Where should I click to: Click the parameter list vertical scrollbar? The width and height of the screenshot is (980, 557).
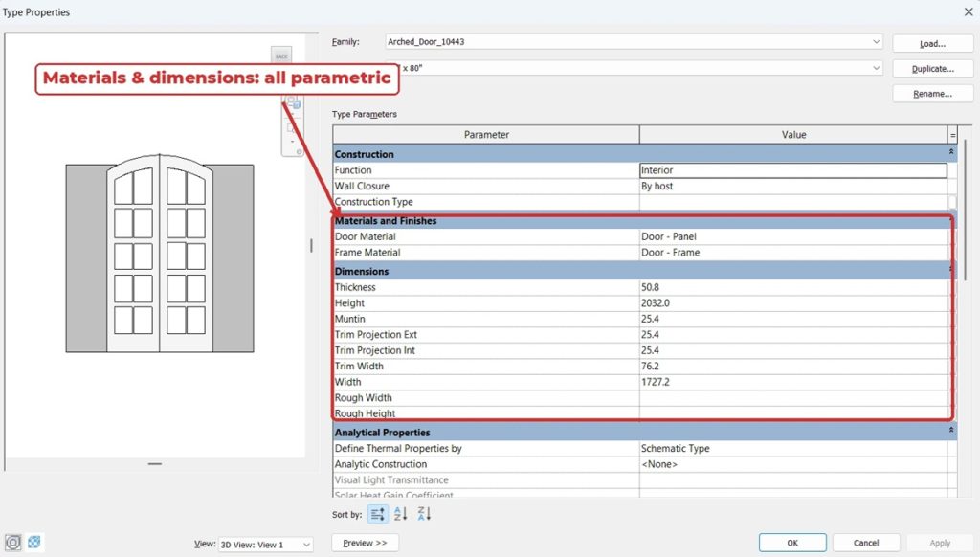pos(967,210)
